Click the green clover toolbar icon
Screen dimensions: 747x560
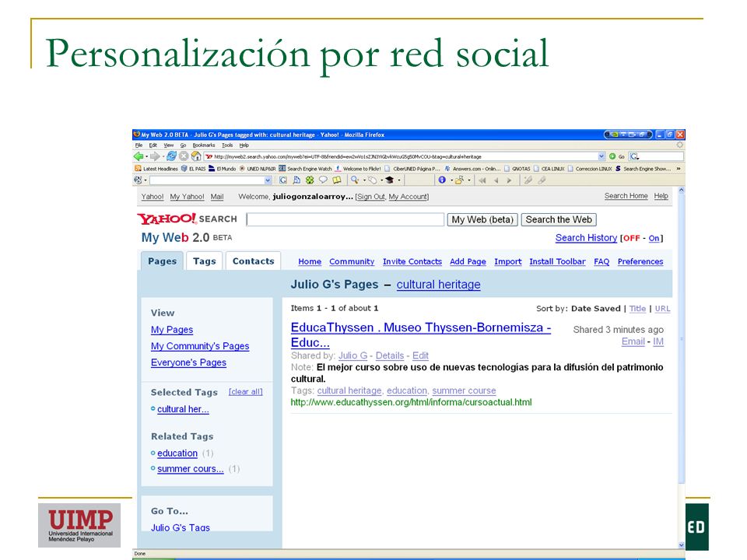tap(310, 180)
